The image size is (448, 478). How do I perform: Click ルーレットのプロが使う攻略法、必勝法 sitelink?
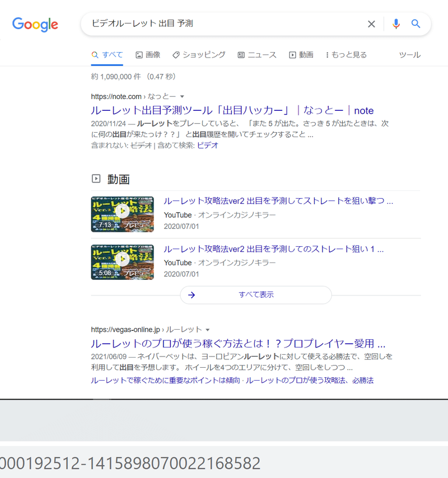click(310, 381)
